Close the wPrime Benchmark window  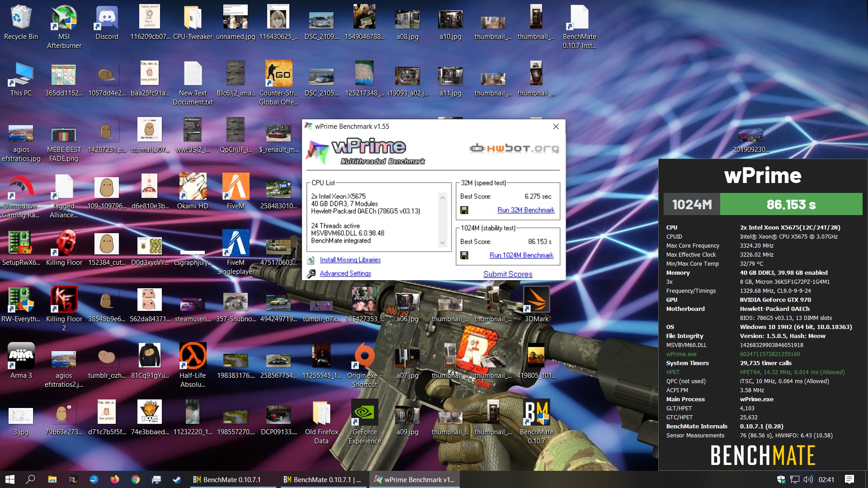point(556,127)
